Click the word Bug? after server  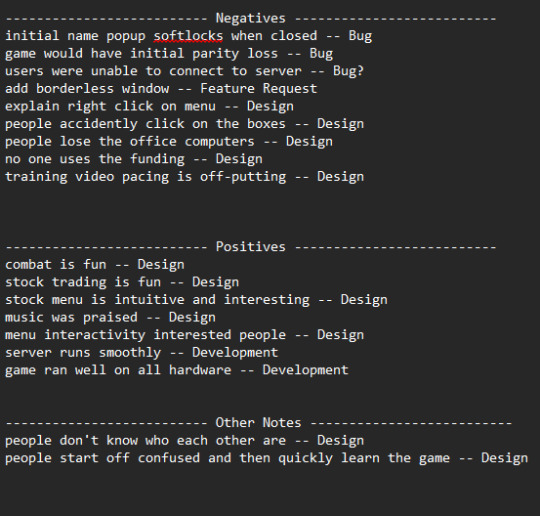tap(348, 71)
